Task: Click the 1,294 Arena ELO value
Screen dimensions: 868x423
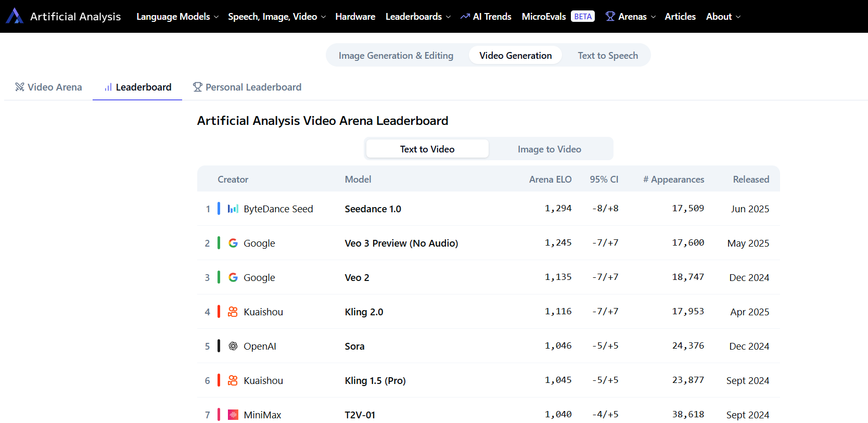Action: coord(558,209)
